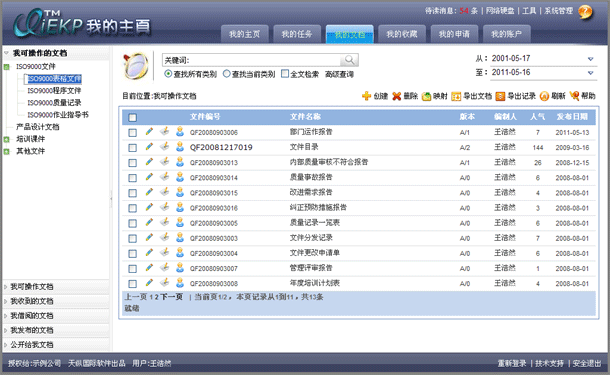
Task: Click the pencil edit icon for QF20080903006
Action: tap(149, 132)
